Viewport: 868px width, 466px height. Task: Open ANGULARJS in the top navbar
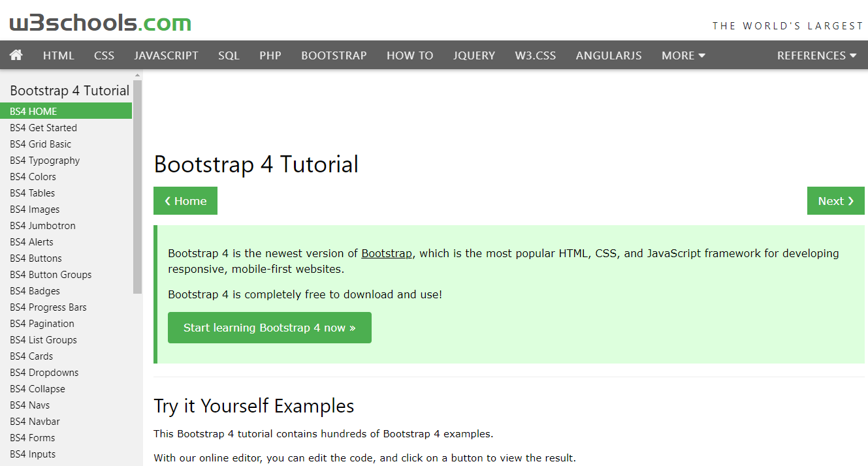(x=609, y=55)
